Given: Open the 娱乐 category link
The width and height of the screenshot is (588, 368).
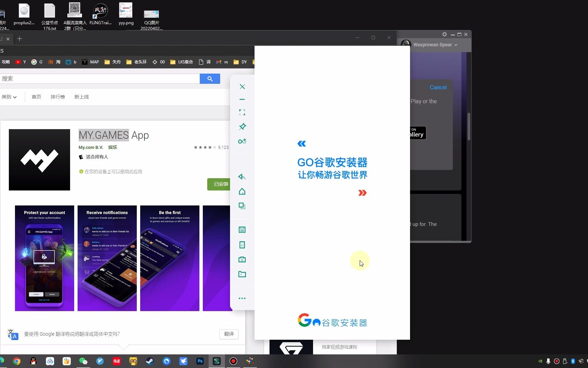Looking at the screenshot, I should 113,148.
